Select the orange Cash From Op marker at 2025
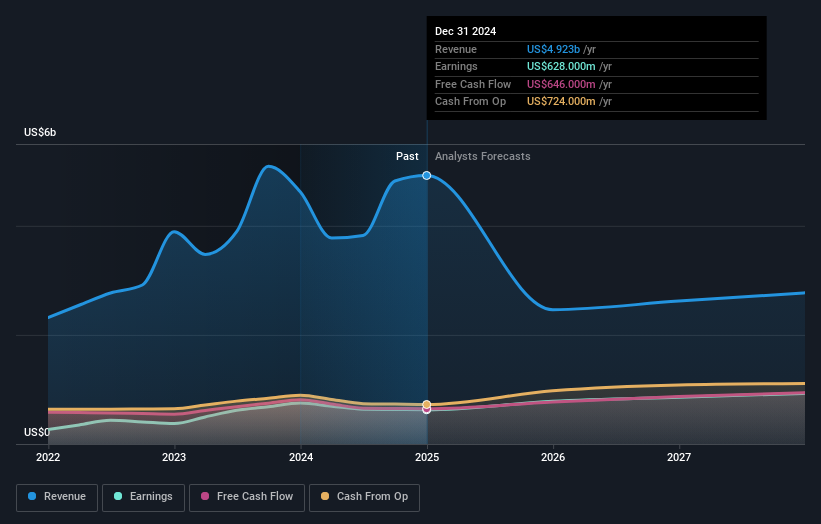This screenshot has width=821, height=524. 427,405
